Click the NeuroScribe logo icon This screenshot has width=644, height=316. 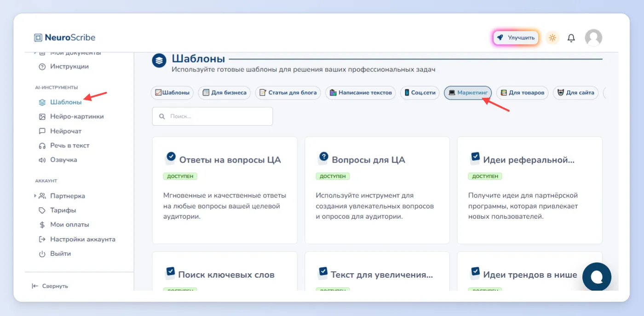[x=38, y=38]
